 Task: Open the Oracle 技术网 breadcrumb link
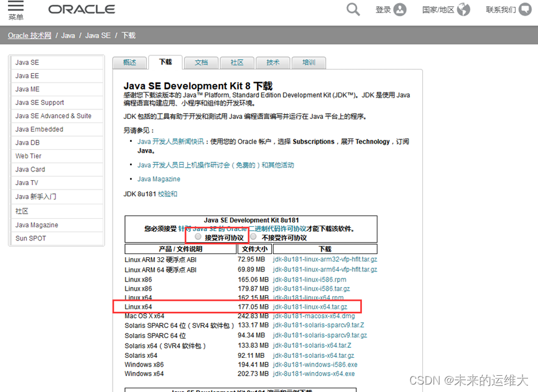coord(29,35)
